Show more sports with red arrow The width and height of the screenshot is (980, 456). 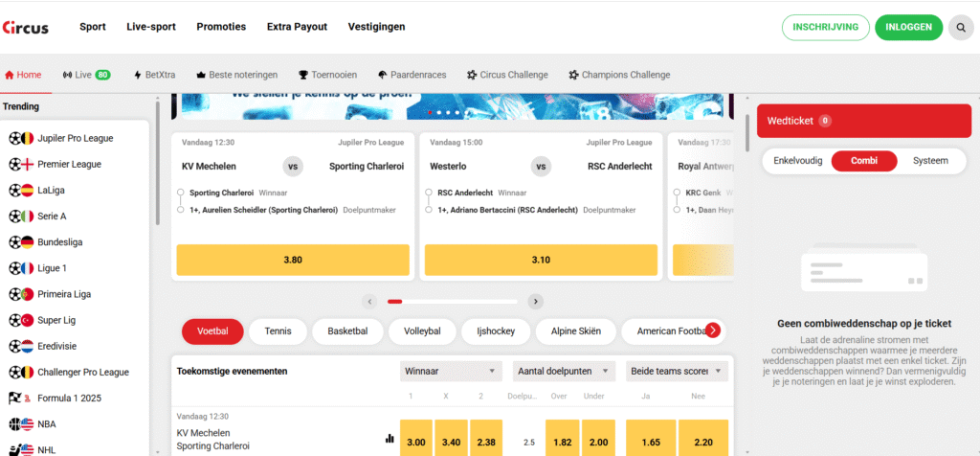(x=713, y=331)
